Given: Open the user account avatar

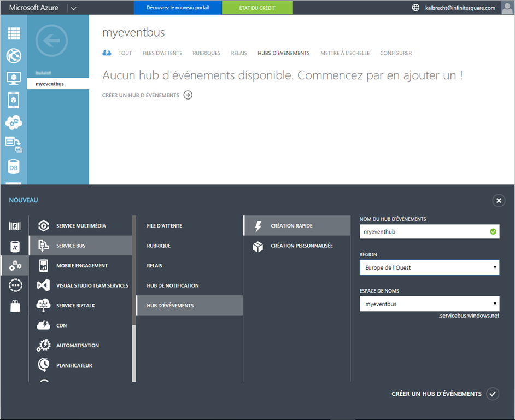Looking at the screenshot, I should (x=507, y=8).
